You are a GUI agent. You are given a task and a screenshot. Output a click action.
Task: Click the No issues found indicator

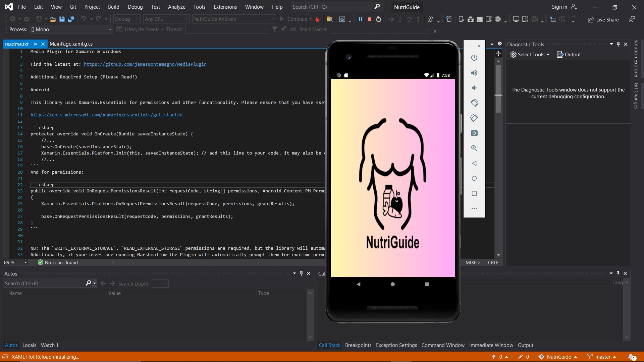click(58, 262)
